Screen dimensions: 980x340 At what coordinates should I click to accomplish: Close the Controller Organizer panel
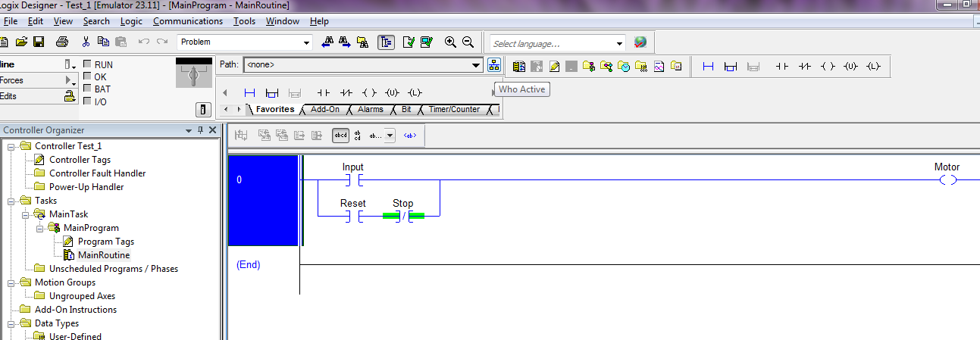coord(213,130)
